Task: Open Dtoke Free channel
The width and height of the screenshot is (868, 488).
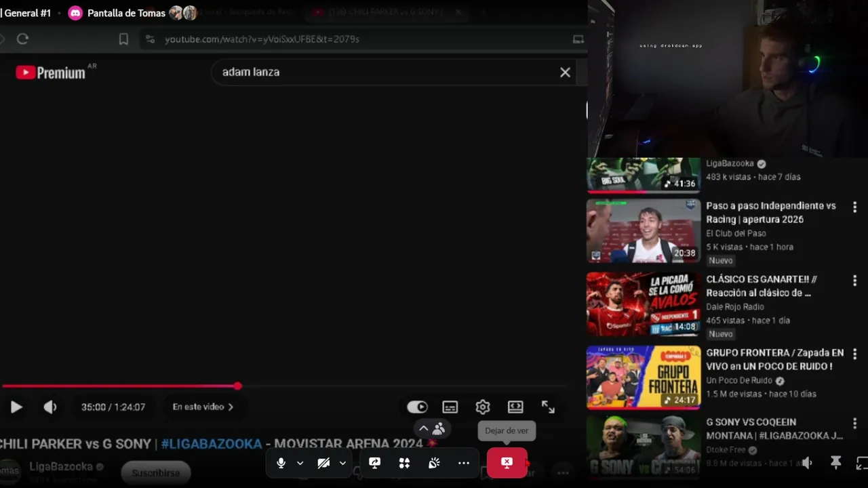Action: [726, 449]
